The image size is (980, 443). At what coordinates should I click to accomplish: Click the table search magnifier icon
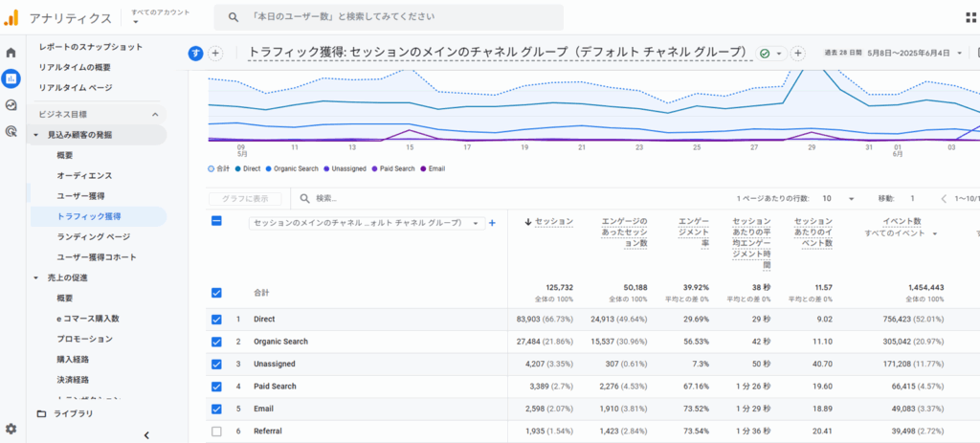[305, 199]
